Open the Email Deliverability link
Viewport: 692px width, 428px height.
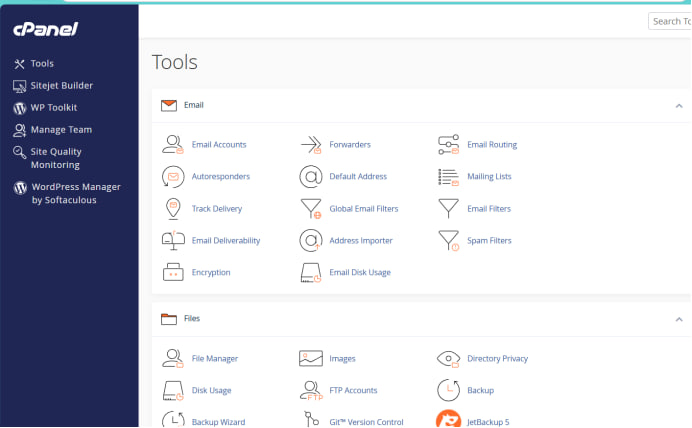click(x=226, y=240)
